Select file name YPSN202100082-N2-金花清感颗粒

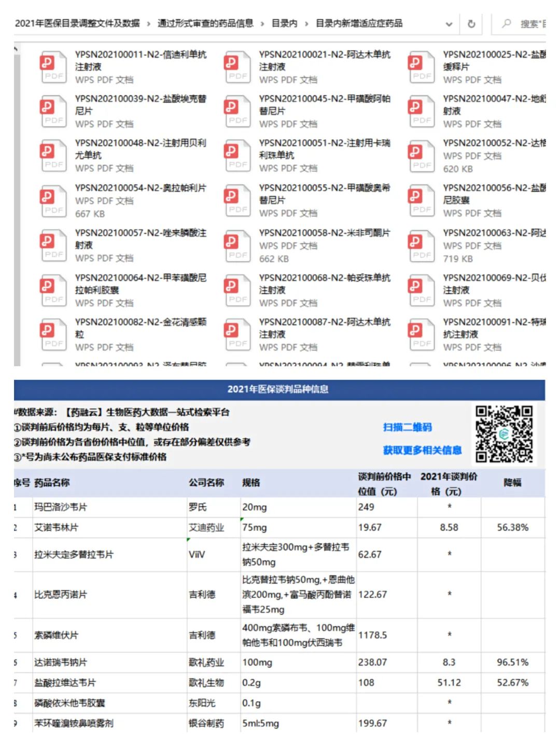click(141, 328)
